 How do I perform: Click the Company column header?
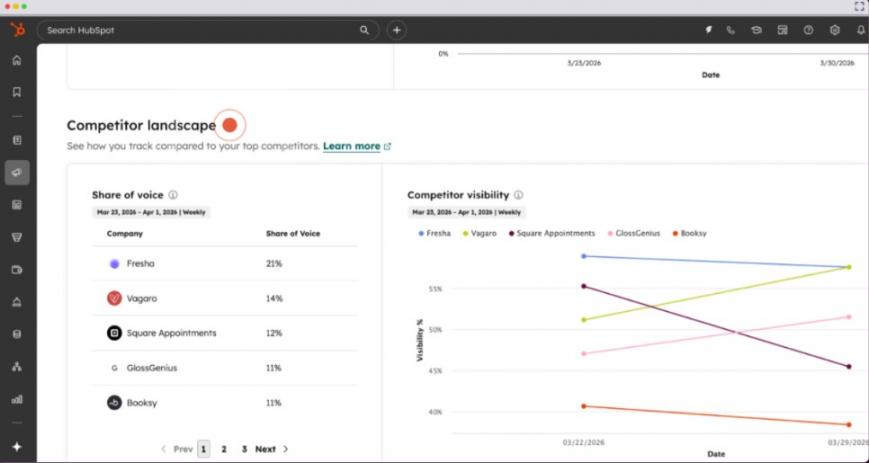[125, 233]
